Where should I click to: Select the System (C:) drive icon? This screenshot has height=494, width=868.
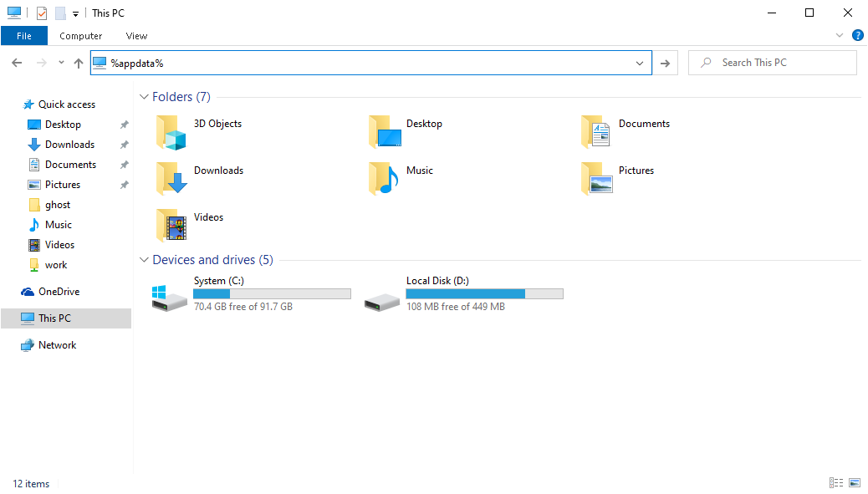click(169, 298)
